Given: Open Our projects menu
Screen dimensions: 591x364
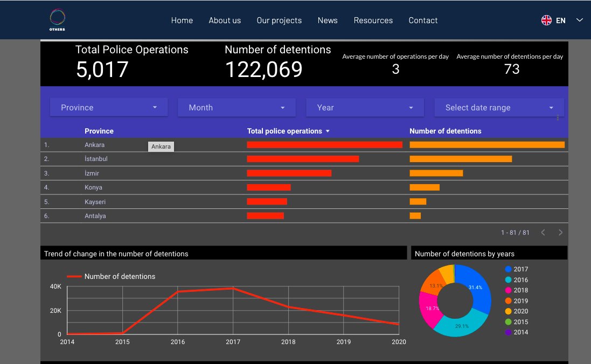Looking at the screenshot, I should click(279, 20).
